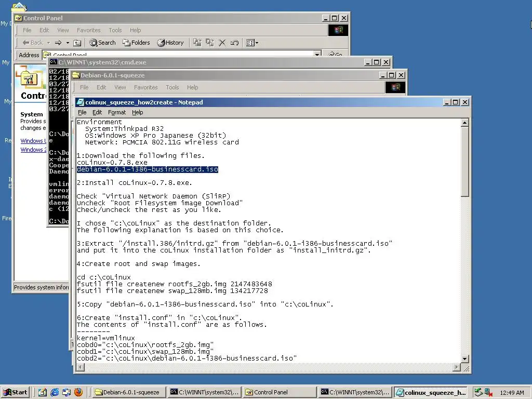Viewport: 532px width, 399px height.
Task: Click Show Desktop quick launch icon
Action: 43,392
